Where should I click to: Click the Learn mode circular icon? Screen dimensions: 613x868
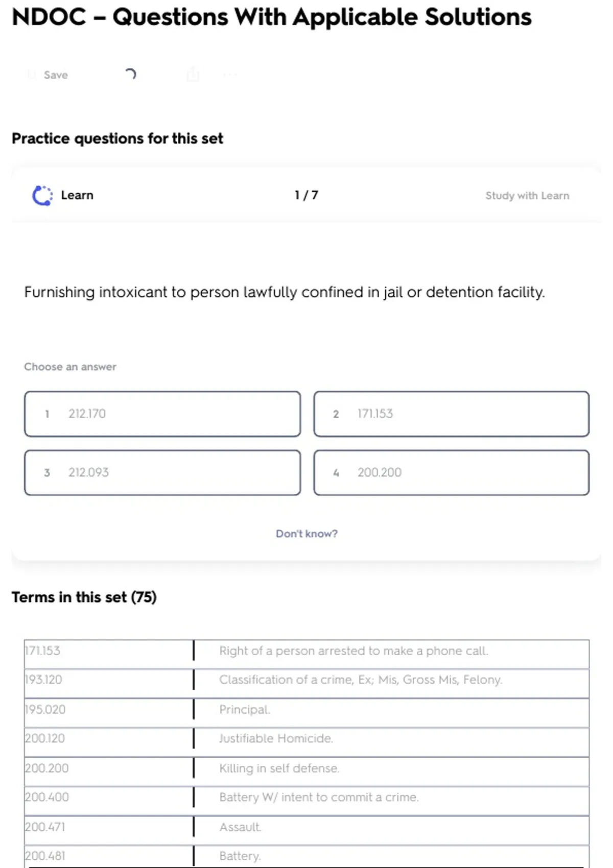42,196
